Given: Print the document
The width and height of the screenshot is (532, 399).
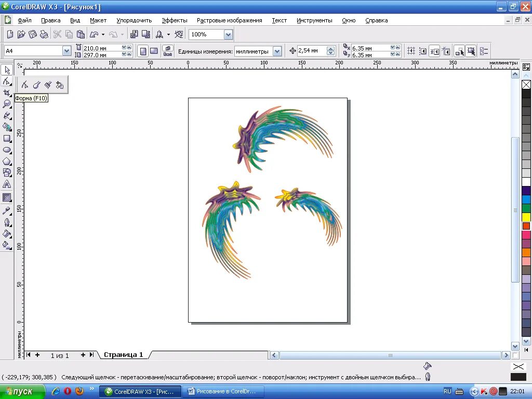Looking at the screenshot, I should 44,34.
